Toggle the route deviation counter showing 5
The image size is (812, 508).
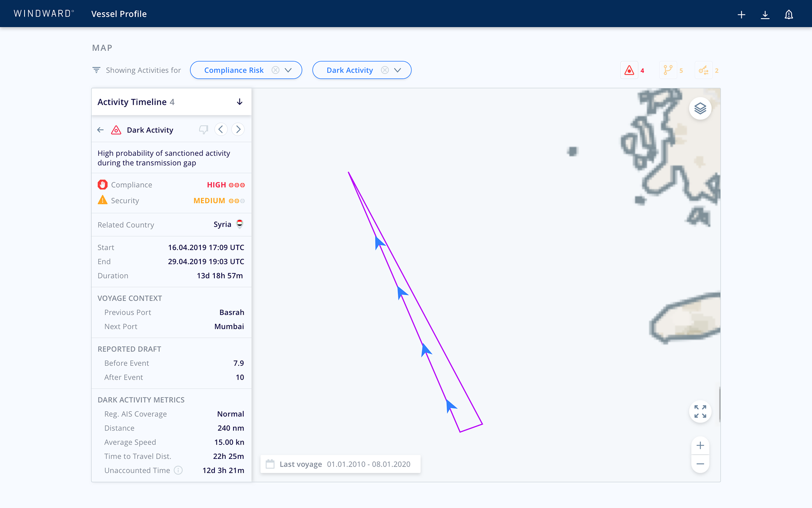click(668, 70)
